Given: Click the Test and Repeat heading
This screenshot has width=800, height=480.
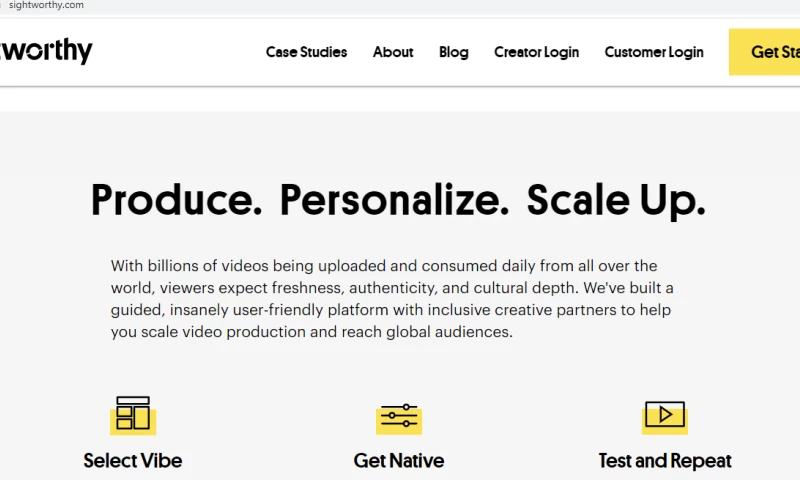Looking at the screenshot, I should pos(665,461).
